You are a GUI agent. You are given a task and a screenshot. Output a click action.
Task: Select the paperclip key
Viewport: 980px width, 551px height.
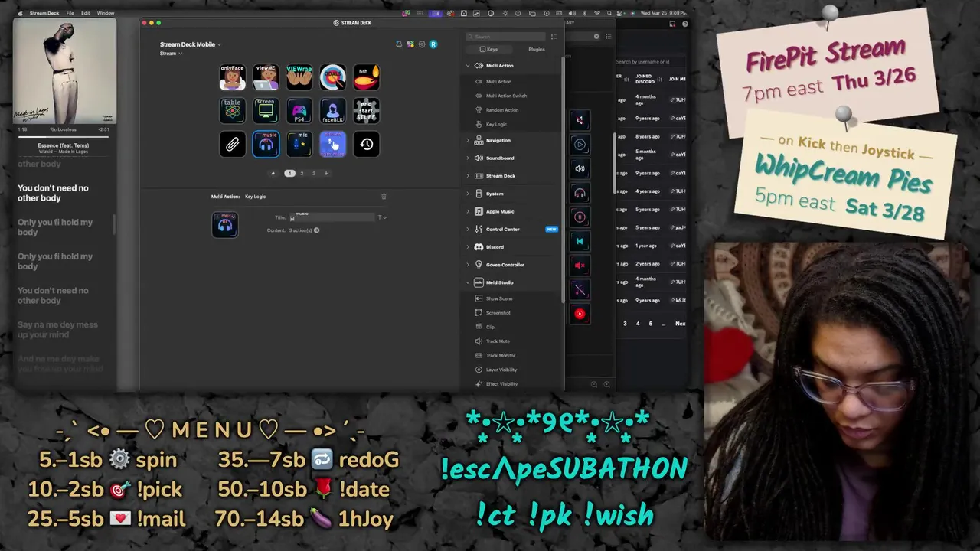[232, 145]
